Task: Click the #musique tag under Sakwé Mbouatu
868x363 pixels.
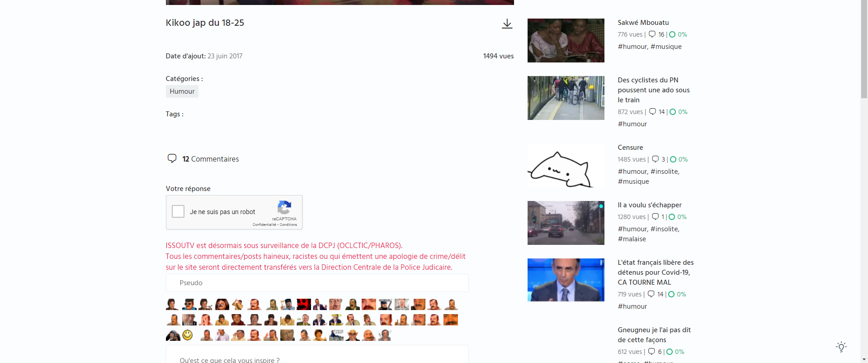Action: coord(666,47)
